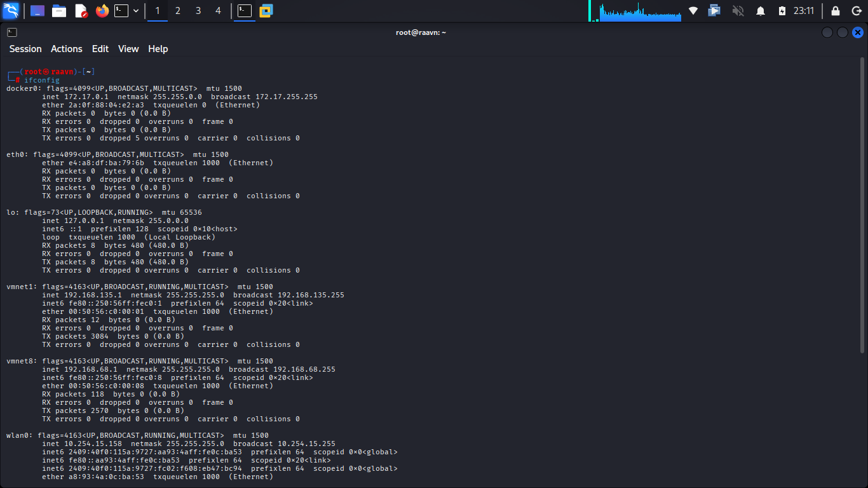Screen dimensions: 868x488
Task: Close the terminal window
Action: 858,32
